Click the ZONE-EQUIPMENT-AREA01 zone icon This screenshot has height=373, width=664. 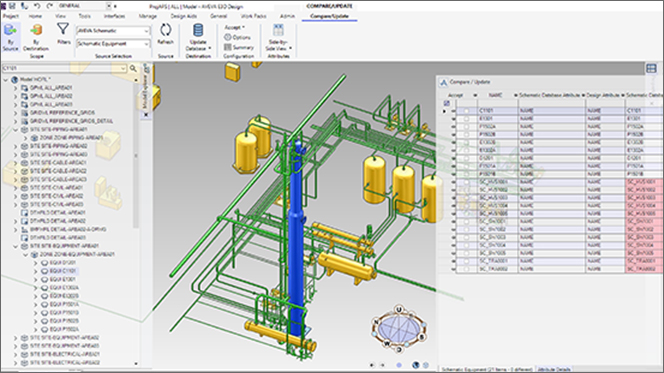point(34,254)
